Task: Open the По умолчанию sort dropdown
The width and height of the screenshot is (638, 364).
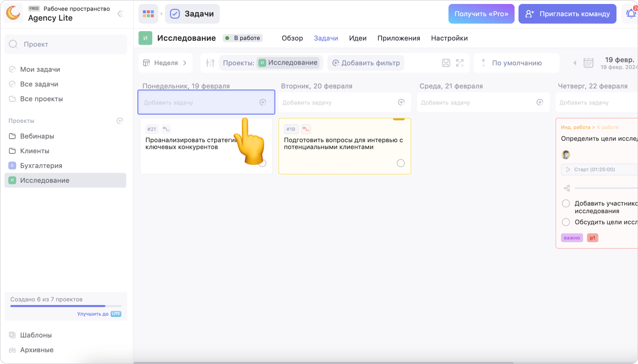Action: (516, 63)
